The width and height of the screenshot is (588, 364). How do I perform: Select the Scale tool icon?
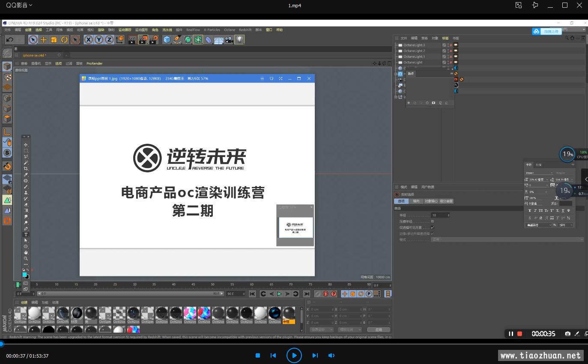[54, 40]
